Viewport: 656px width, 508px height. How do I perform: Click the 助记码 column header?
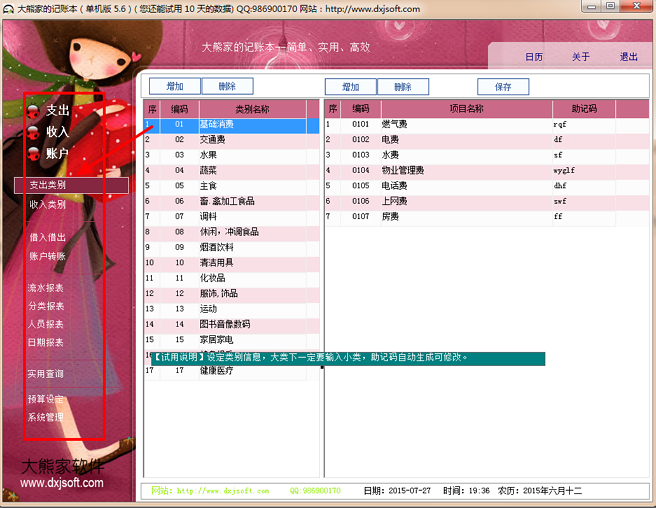pos(584,109)
